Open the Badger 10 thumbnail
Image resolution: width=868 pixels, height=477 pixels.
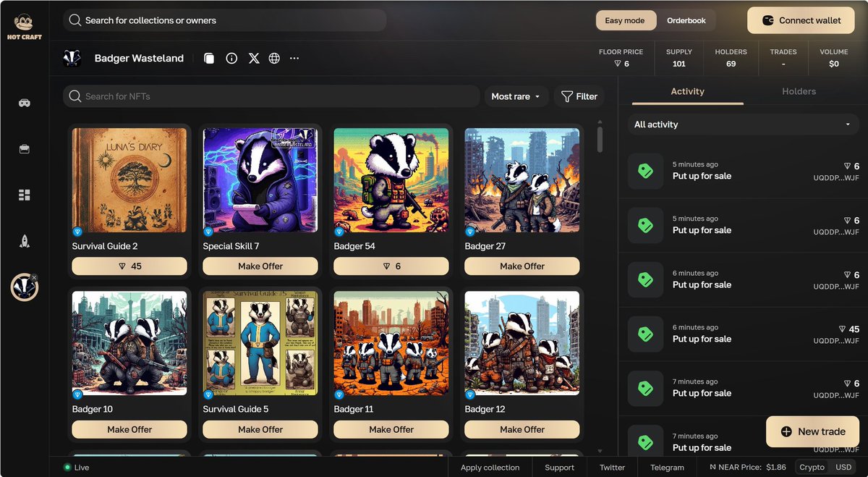129,344
